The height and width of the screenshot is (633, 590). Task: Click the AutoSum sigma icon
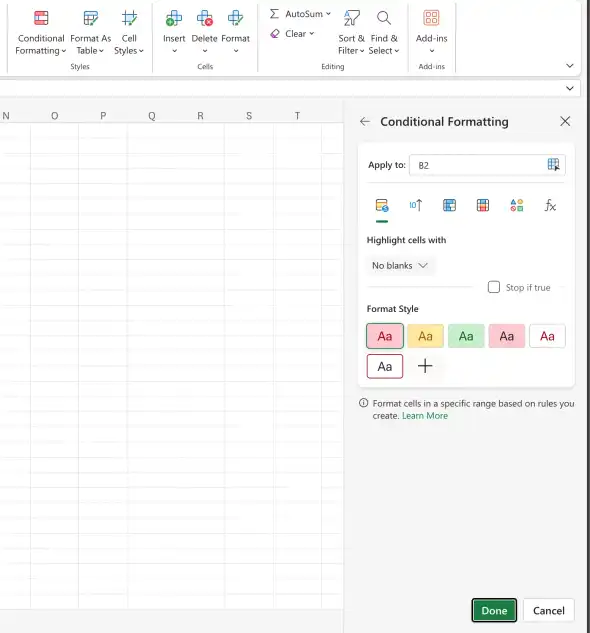tap(275, 14)
